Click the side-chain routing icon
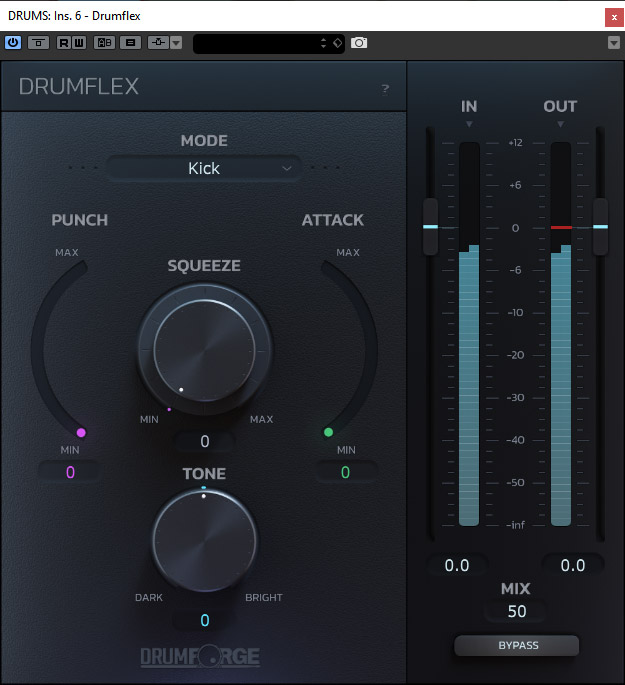 tap(158, 43)
